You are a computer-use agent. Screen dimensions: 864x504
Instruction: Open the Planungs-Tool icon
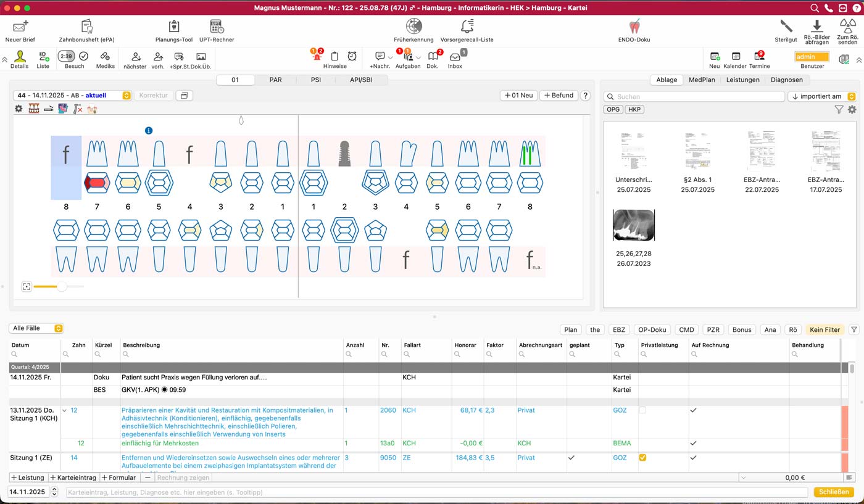174,27
